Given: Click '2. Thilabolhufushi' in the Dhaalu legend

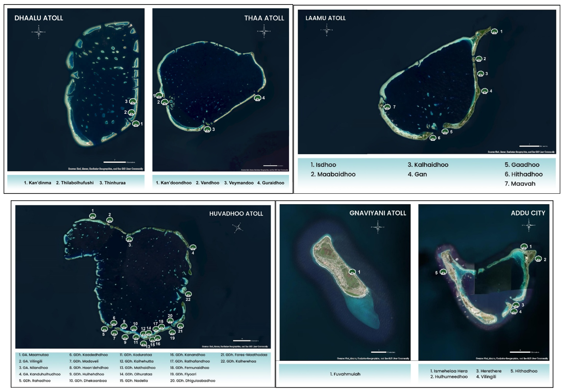Looking at the screenshot, I should pos(75,183).
